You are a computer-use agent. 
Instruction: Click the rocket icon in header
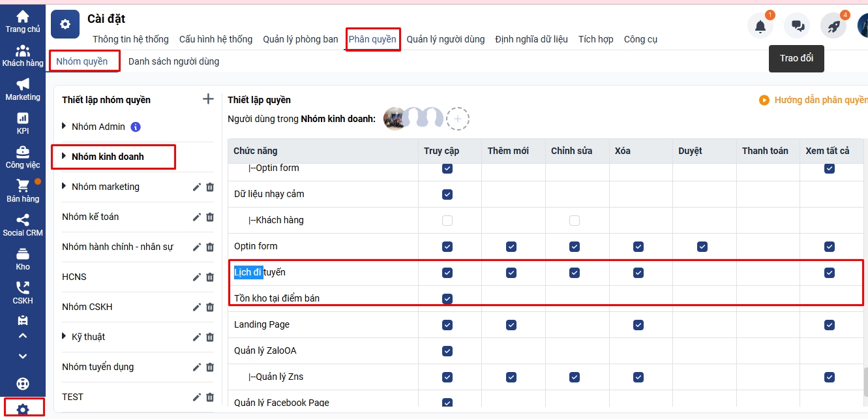pos(833,26)
